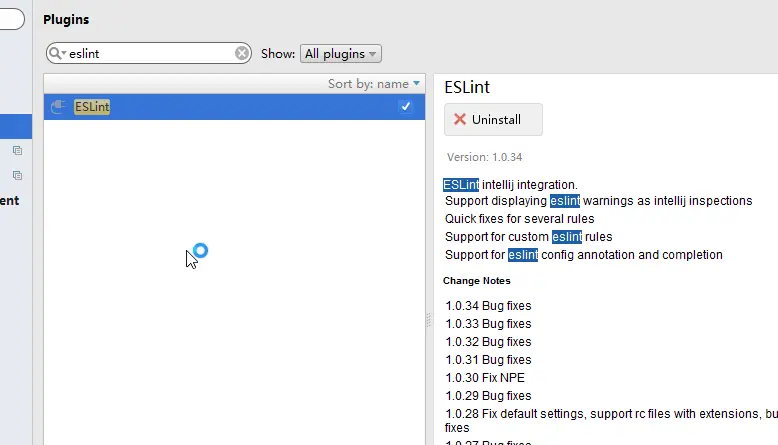Click the splitter handle between panels
The image size is (778, 445).
429,321
